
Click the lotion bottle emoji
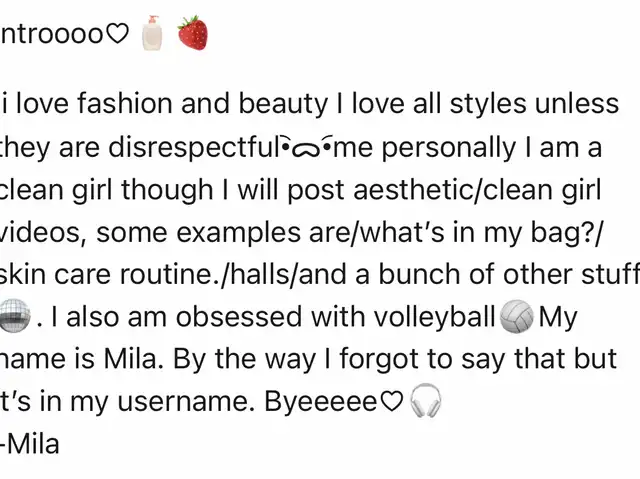(x=152, y=33)
